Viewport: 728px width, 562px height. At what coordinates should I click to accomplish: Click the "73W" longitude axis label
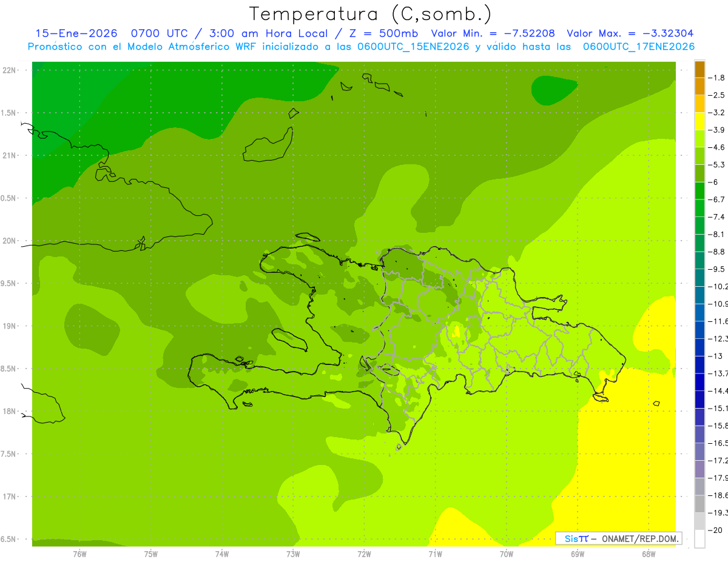point(293,554)
